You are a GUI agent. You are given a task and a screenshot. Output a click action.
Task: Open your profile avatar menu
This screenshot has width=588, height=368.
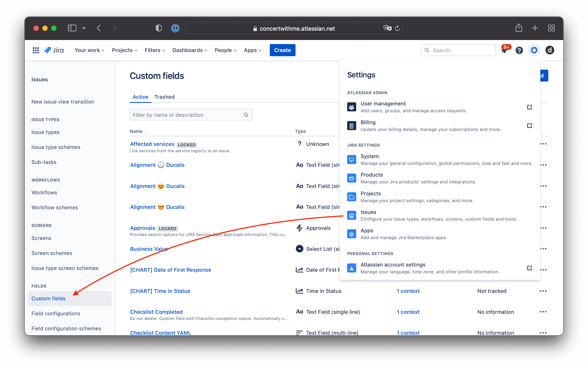click(550, 50)
